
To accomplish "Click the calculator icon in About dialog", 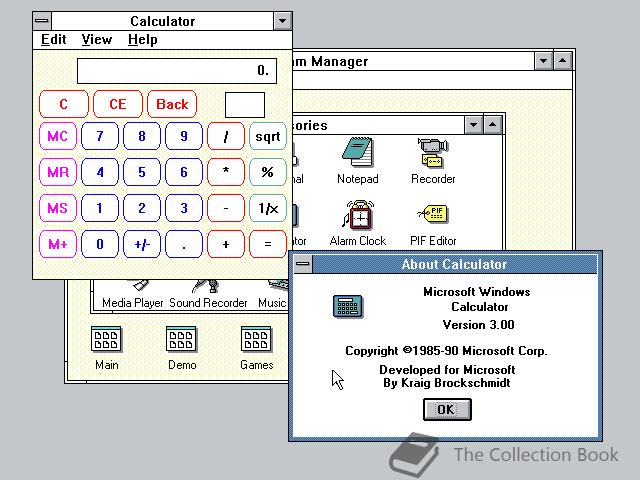I will point(348,306).
